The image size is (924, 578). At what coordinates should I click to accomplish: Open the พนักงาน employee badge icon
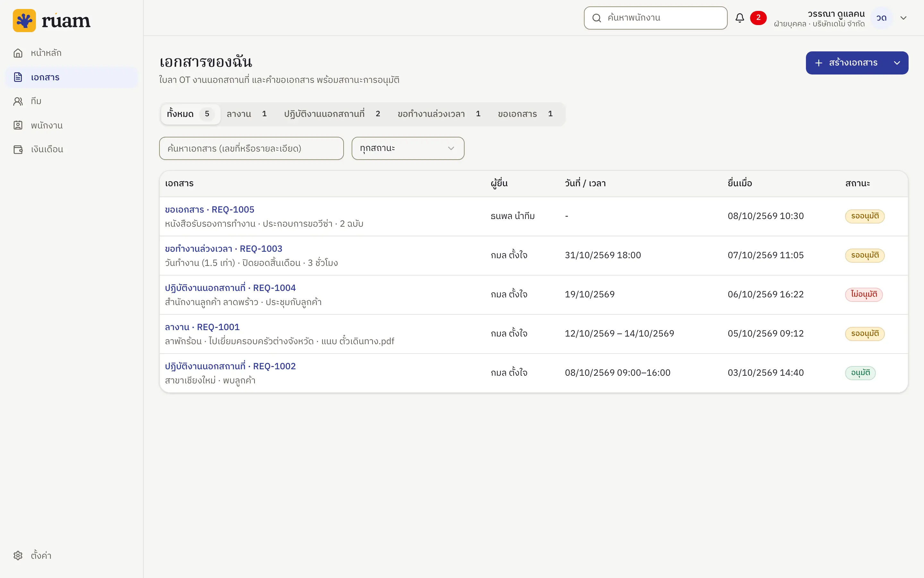(x=18, y=125)
